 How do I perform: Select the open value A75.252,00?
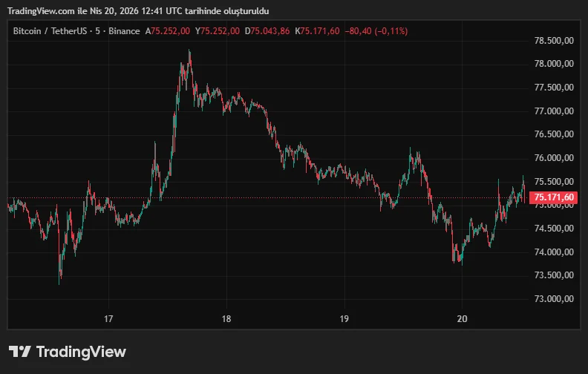coord(168,30)
